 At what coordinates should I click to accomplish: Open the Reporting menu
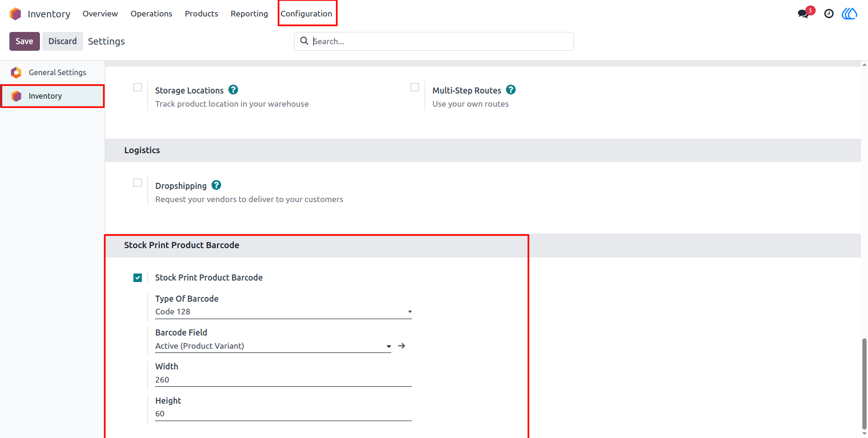pos(249,14)
